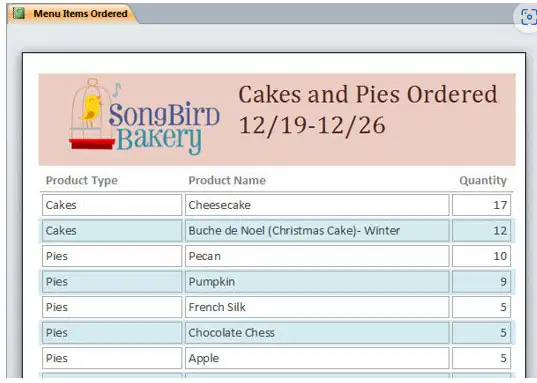This screenshot has height=383, width=537.
Task: Click the Apple product name field
Action: click(317, 358)
